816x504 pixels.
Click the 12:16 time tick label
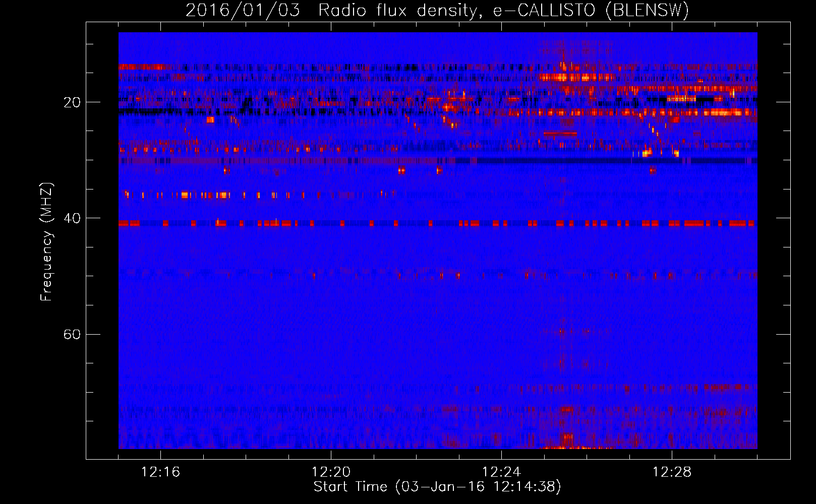pyautogui.click(x=160, y=472)
